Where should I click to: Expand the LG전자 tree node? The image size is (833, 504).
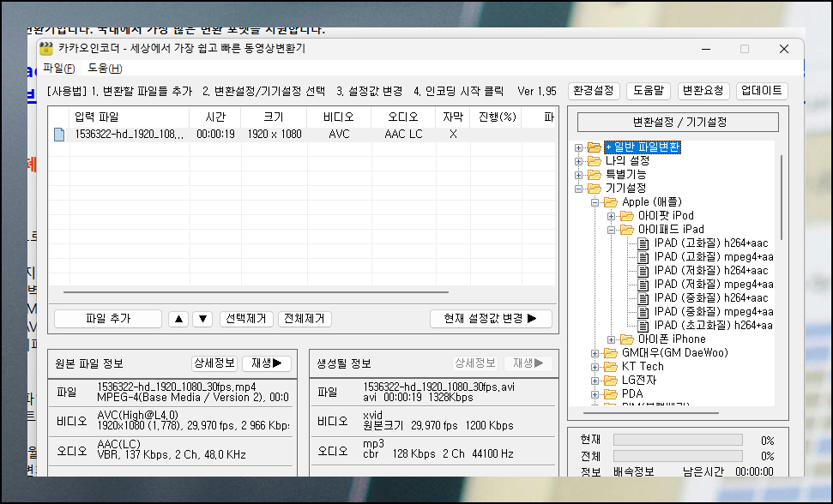point(595,381)
